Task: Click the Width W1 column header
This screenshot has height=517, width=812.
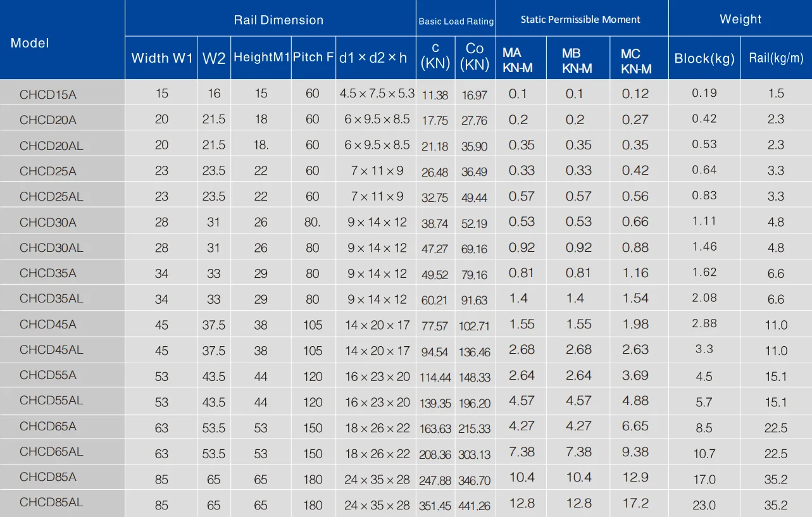Action: coord(161,58)
